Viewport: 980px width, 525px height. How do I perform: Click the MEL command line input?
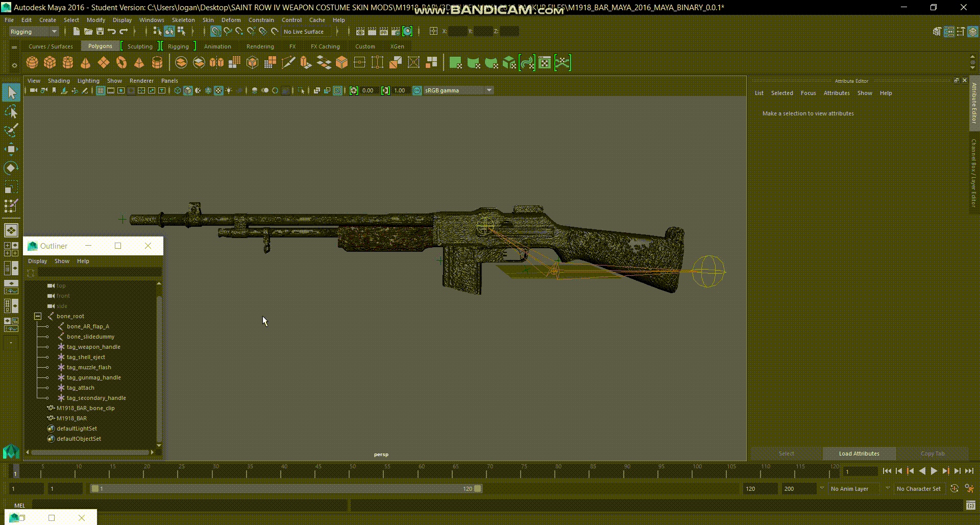(189, 506)
